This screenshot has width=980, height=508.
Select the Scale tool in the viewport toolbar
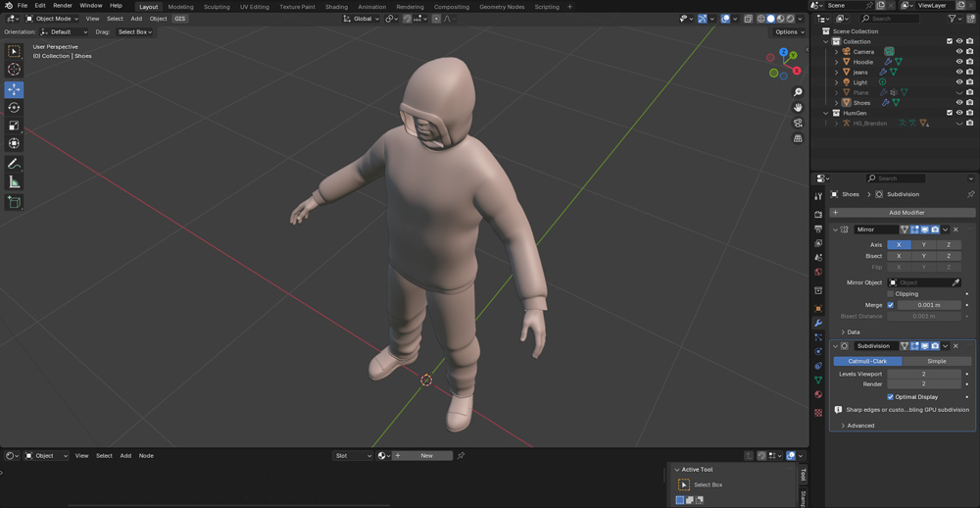coord(14,126)
